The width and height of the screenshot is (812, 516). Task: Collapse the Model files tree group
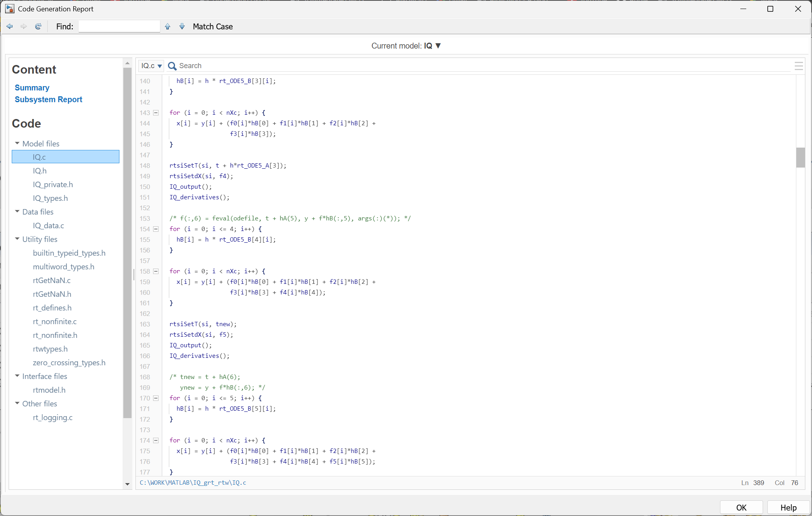coord(17,143)
